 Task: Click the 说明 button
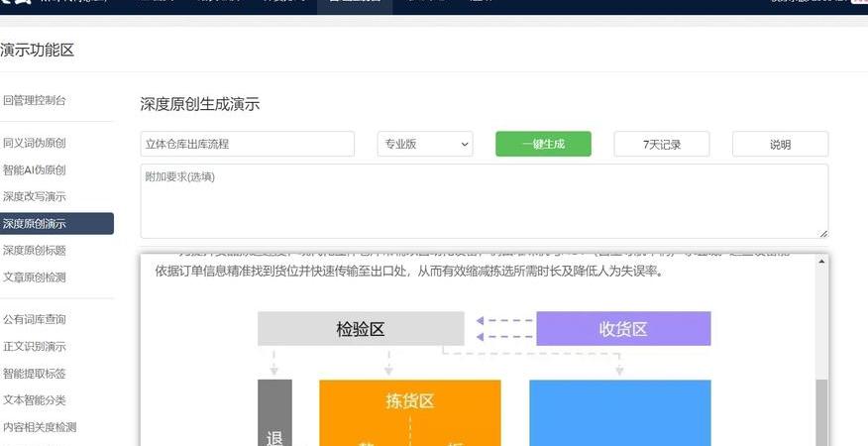tap(780, 144)
